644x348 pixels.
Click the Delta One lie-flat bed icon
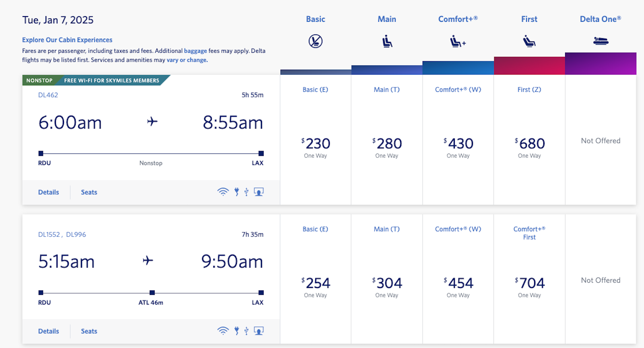click(601, 41)
